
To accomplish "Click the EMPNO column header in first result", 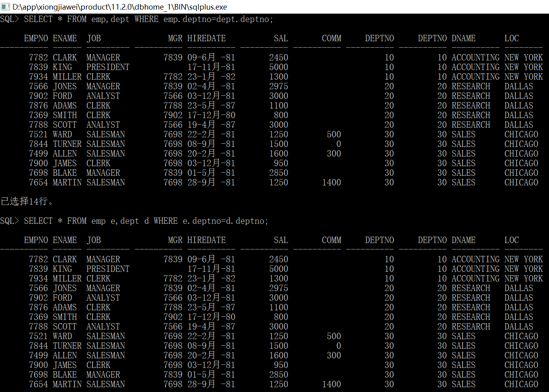I will (x=36, y=38).
